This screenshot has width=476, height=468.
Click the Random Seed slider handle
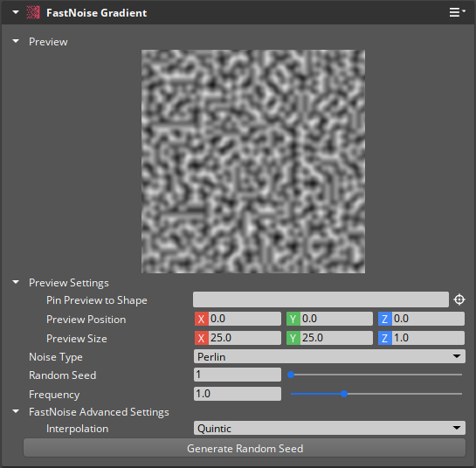coord(291,375)
